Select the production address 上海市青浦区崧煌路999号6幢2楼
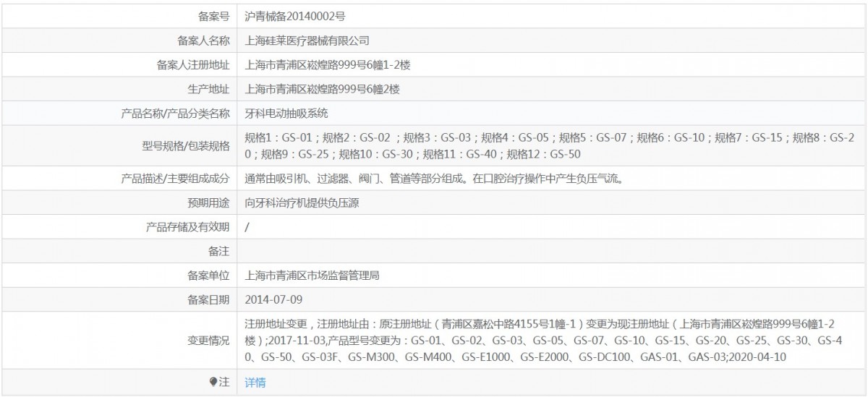The width and height of the screenshot is (868, 397). [x=323, y=89]
